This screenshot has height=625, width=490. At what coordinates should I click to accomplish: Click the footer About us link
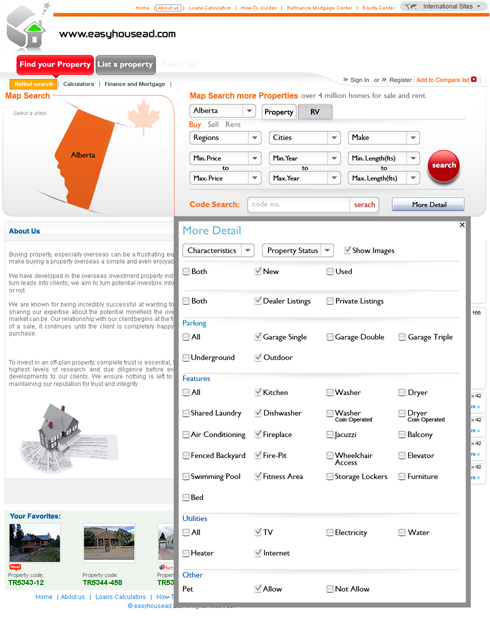[73, 597]
